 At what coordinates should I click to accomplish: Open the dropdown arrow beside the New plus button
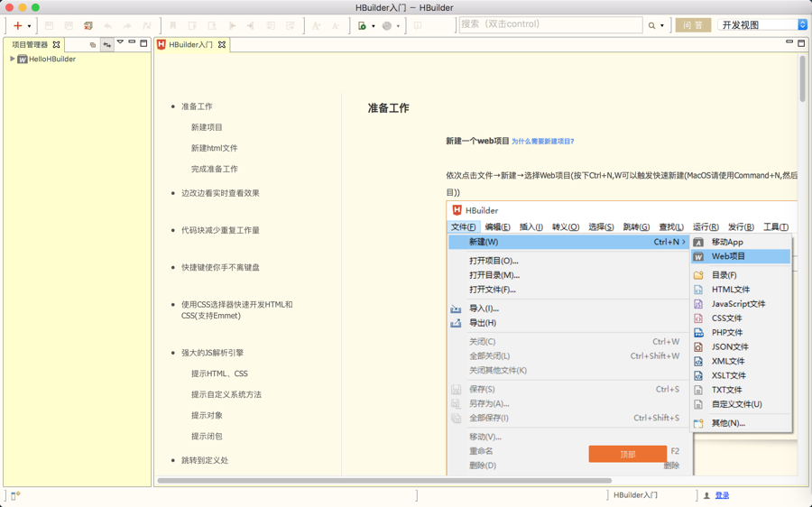click(x=29, y=26)
